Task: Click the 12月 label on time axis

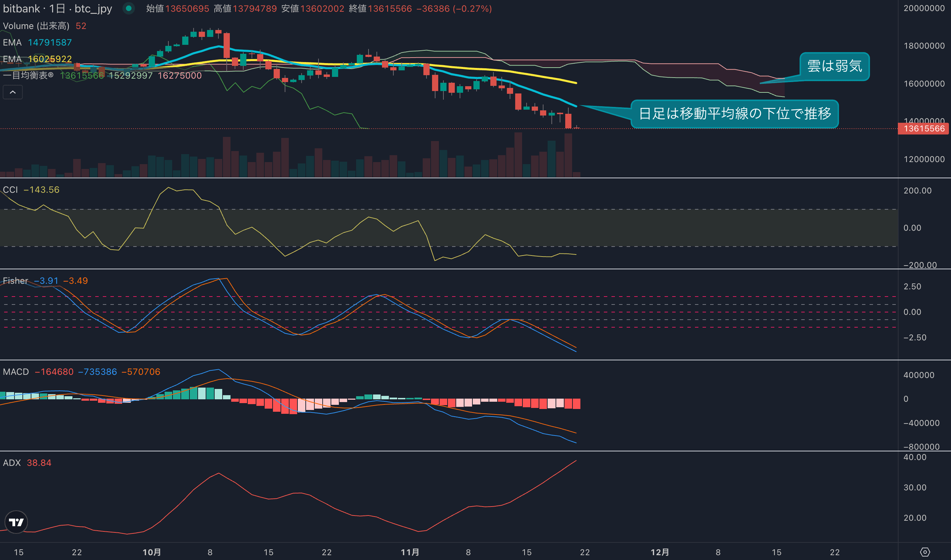Action: point(660,552)
